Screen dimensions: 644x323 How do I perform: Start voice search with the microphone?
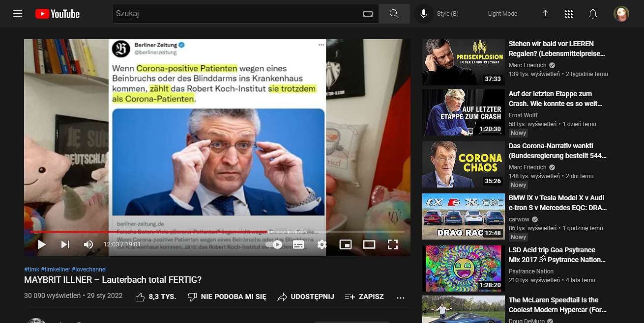pyautogui.click(x=423, y=14)
